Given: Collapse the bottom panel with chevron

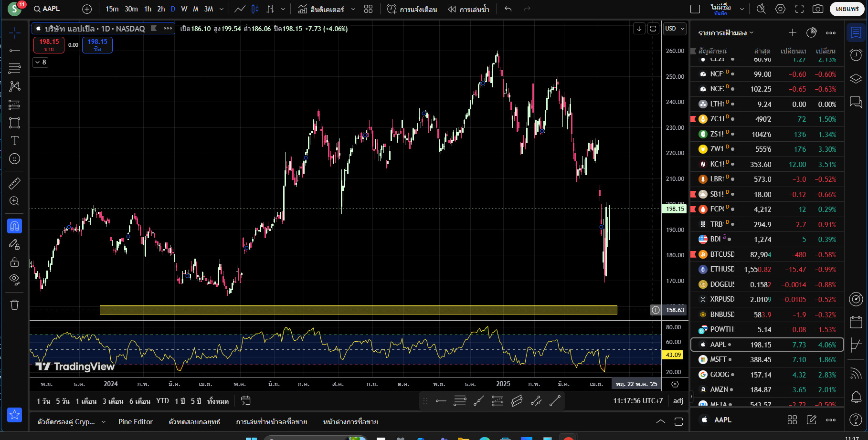Looking at the screenshot, I should click(661, 421).
